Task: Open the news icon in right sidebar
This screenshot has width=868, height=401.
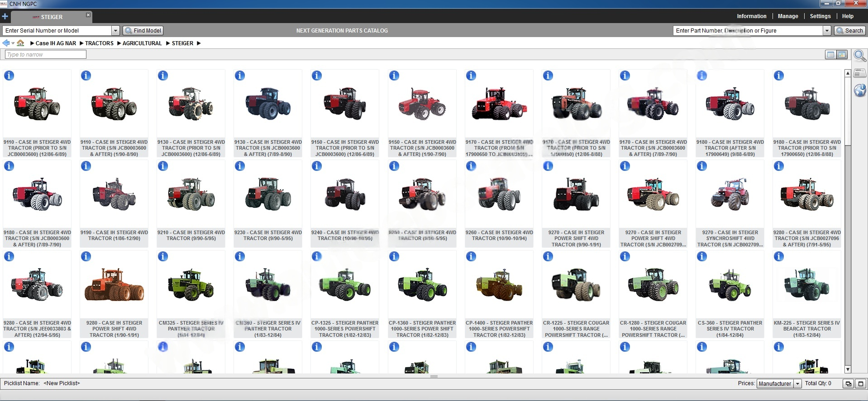Action: 859,73
